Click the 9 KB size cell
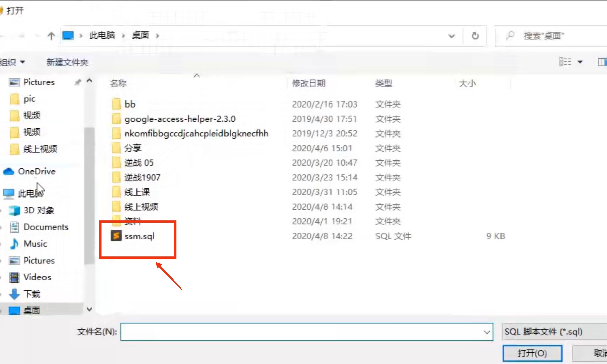Viewport: 607px width, 364px height. 495,236
